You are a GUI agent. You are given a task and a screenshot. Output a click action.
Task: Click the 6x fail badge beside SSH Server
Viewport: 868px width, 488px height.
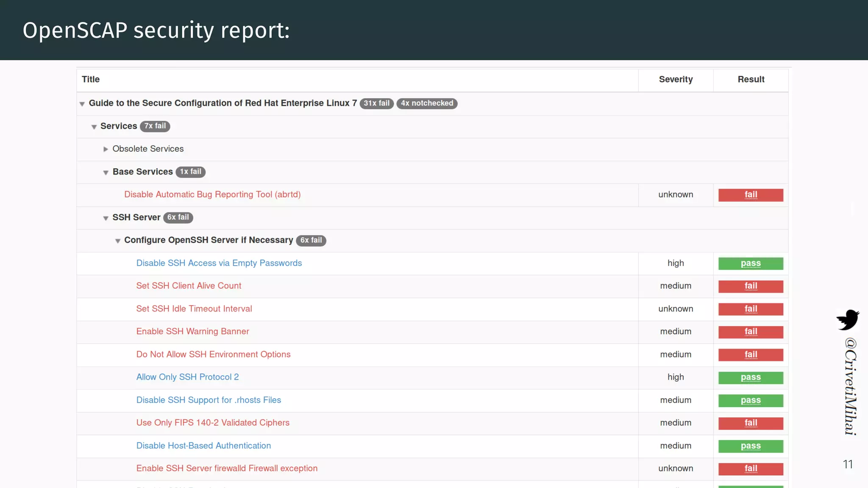click(x=178, y=218)
